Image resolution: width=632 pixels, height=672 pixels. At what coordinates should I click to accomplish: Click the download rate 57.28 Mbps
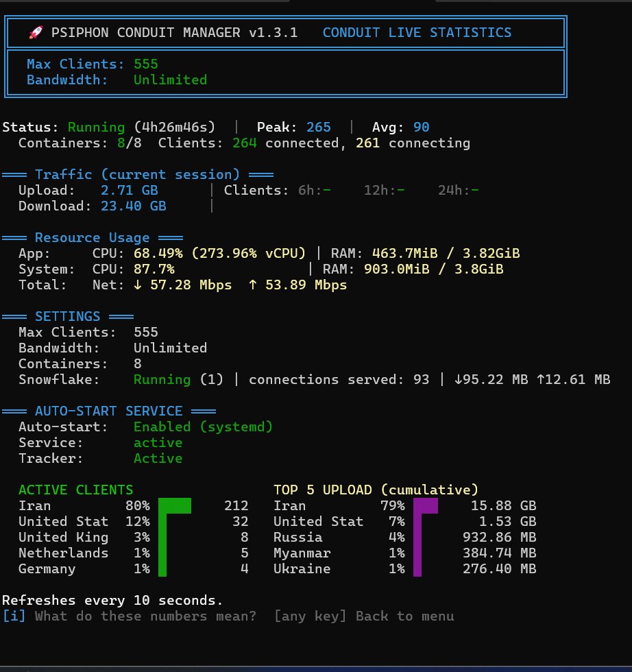[182, 285]
